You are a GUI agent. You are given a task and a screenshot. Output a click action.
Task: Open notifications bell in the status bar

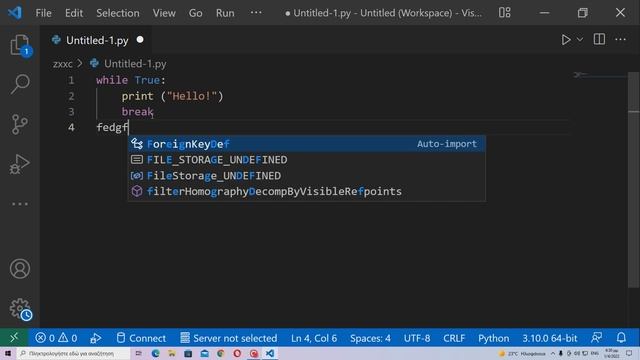(x=621, y=338)
